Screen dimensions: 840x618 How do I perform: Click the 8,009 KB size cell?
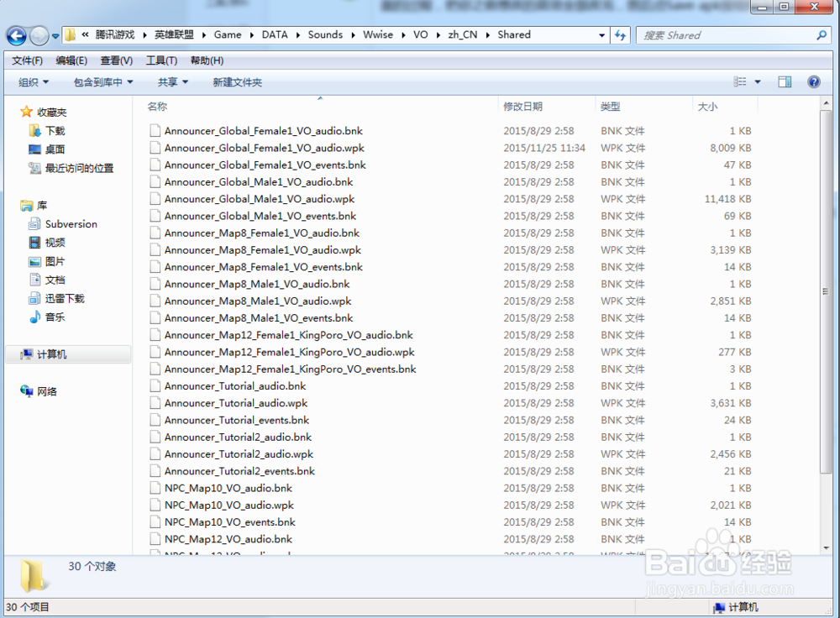point(730,148)
